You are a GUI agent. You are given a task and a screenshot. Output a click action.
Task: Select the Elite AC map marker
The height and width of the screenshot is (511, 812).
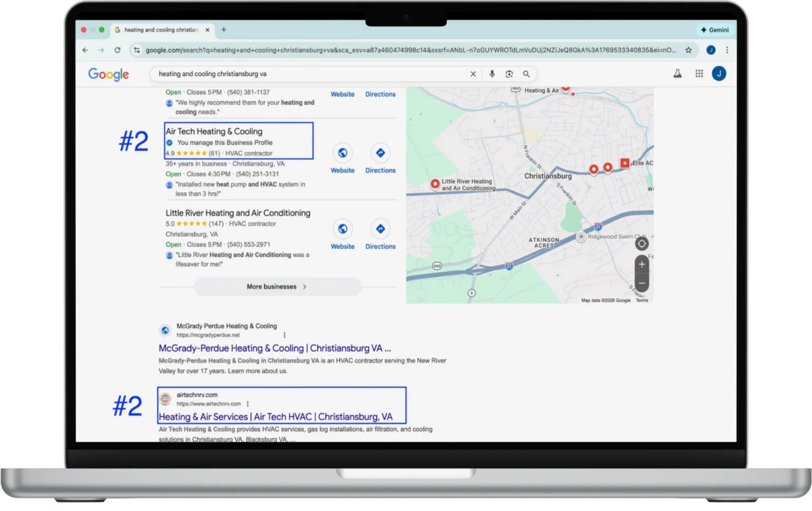pyautogui.click(x=625, y=163)
